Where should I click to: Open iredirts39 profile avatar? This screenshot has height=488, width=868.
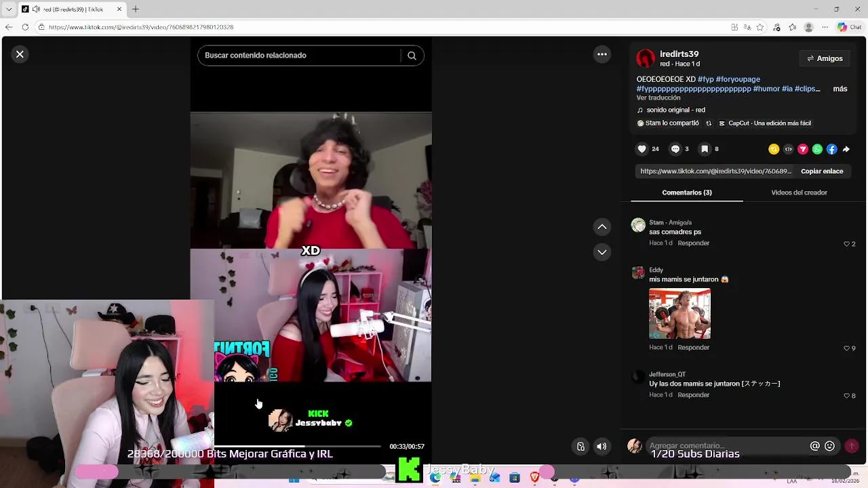point(646,58)
